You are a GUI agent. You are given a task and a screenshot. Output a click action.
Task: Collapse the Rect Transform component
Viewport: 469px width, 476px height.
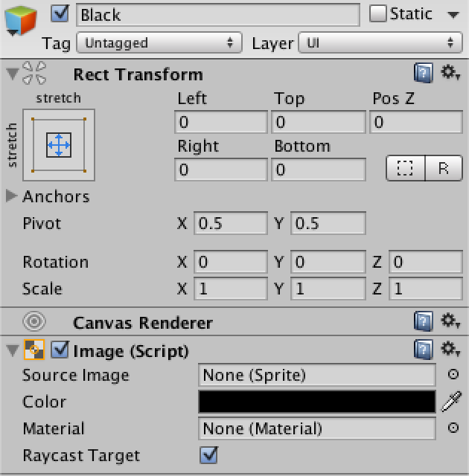click(13, 74)
